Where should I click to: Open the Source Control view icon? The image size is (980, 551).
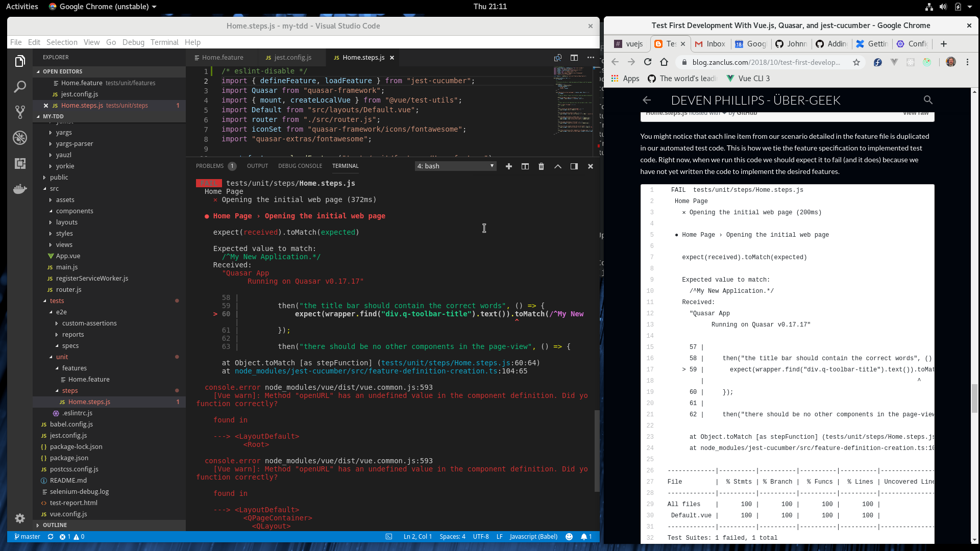[x=20, y=112]
